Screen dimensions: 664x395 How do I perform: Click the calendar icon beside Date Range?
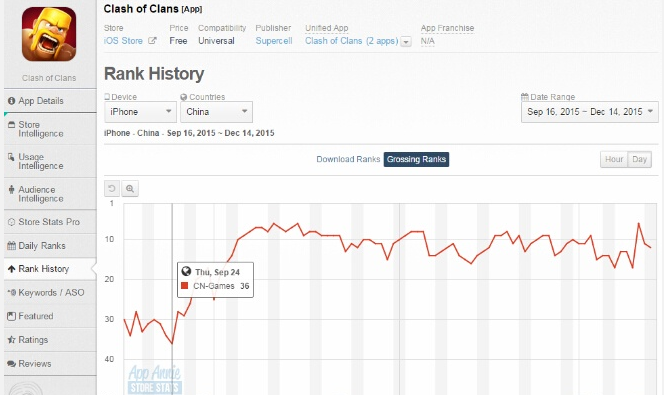pyautogui.click(x=525, y=97)
